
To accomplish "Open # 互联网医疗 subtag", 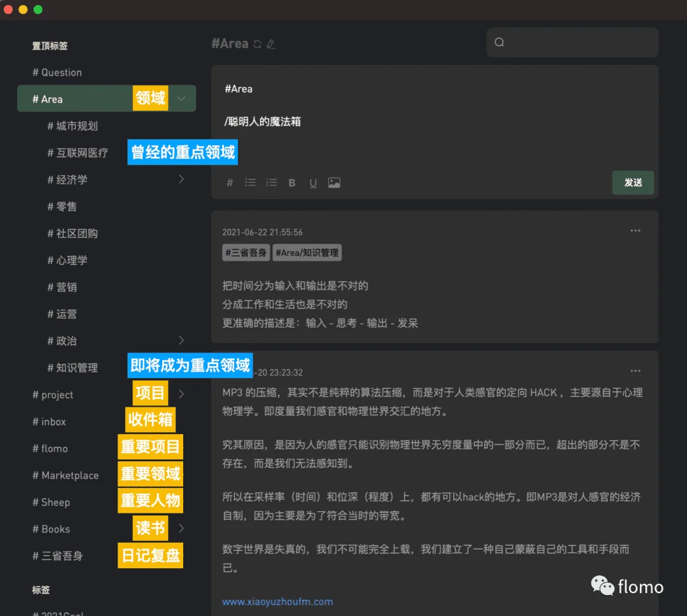I will pyautogui.click(x=78, y=153).
